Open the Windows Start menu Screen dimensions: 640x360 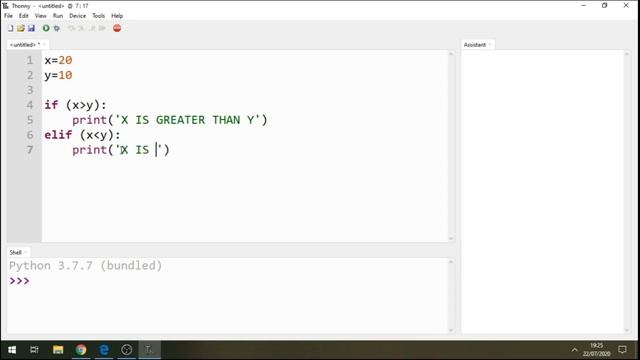coord(12,350)
